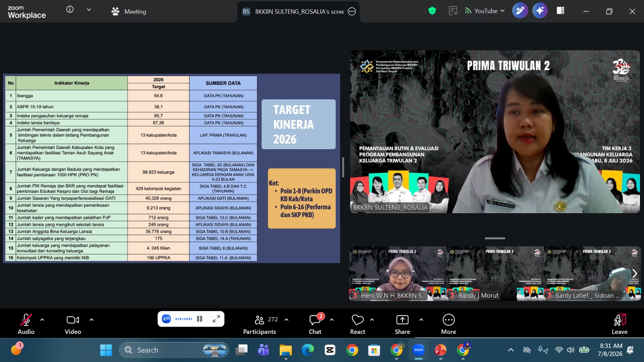
Task: Click the green encryption shield icon
Action: (x=432, y=11)
